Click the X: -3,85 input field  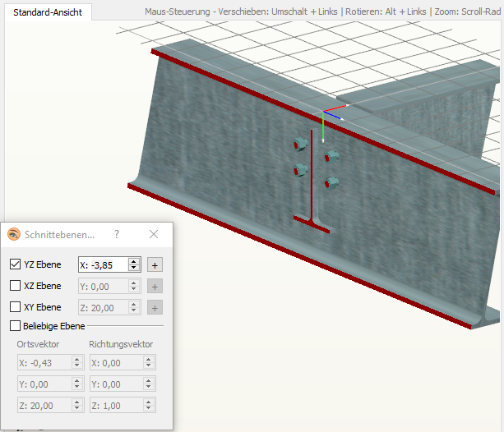pyautogui.click(x=103, y=264)
